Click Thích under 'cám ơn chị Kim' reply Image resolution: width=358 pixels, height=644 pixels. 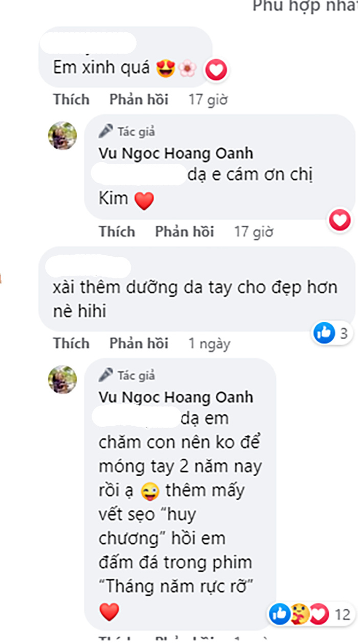[117, 232]
